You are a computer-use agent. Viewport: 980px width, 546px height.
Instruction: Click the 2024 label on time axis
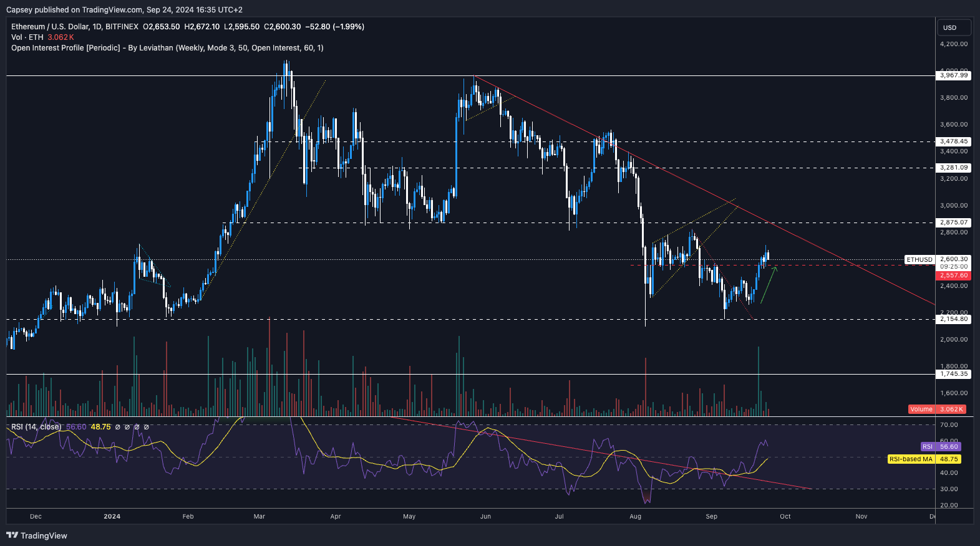[112, 517]
